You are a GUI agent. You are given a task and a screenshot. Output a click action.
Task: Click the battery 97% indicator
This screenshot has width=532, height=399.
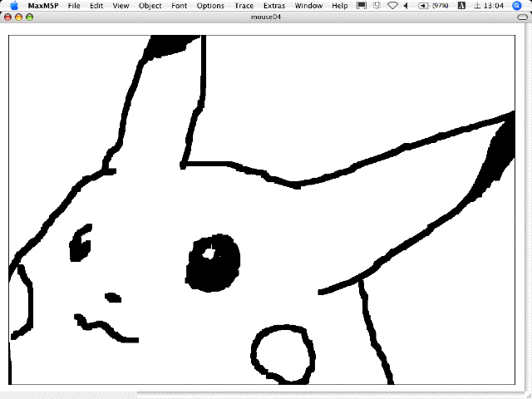point(433,6)
